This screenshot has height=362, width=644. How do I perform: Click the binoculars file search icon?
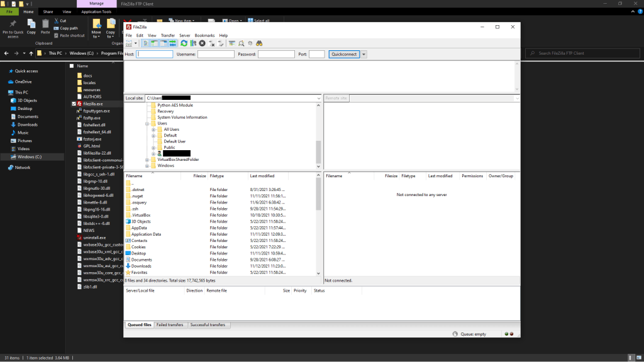259,43
